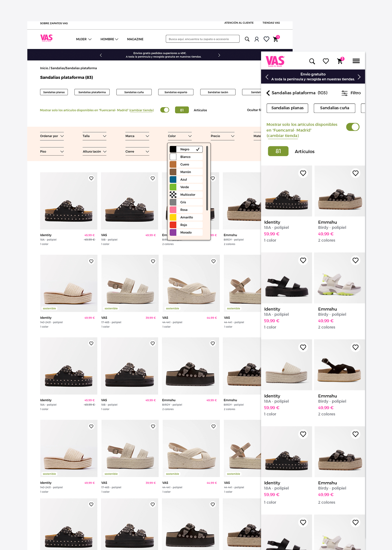Open the MAGAZINE menu item
The height and width of the screenshot is (550, 392).
tap(135, 39)
